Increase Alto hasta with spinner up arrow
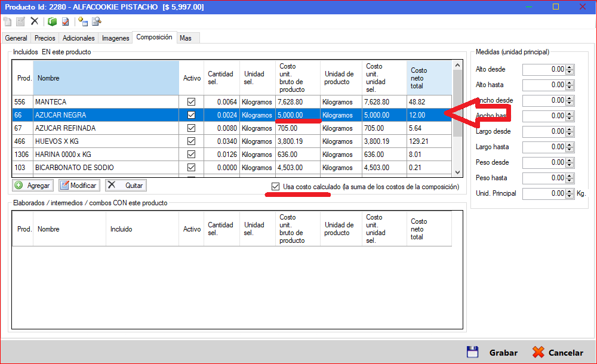The height and width of the screenshot is (364, 597). (570, 83)
